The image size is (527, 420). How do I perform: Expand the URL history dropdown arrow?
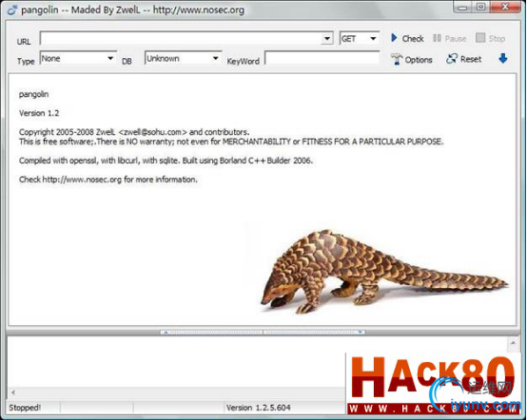tap(327, 38)
